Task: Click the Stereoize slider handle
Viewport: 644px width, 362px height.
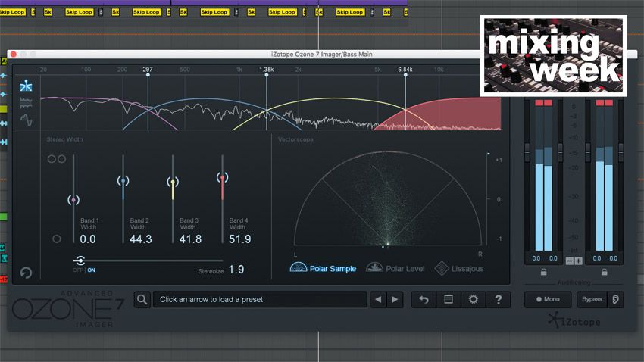Action: (80, 261)
